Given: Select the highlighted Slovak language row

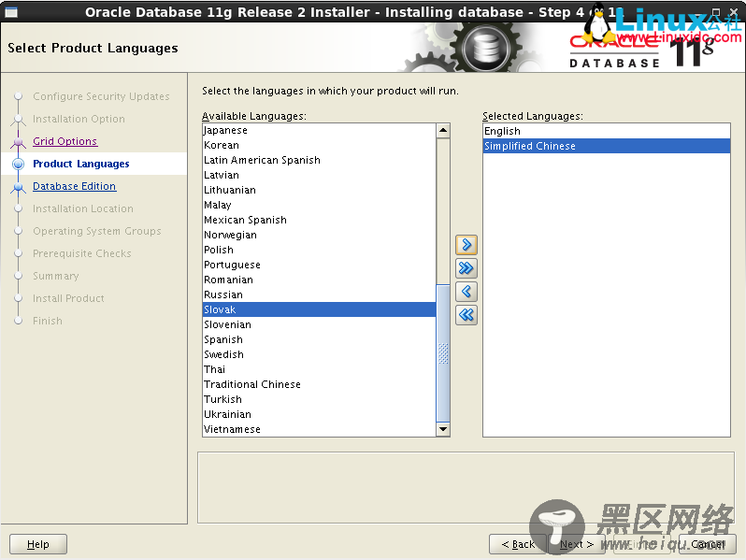Looking at the screenshot, I should [x=319, y=309].
